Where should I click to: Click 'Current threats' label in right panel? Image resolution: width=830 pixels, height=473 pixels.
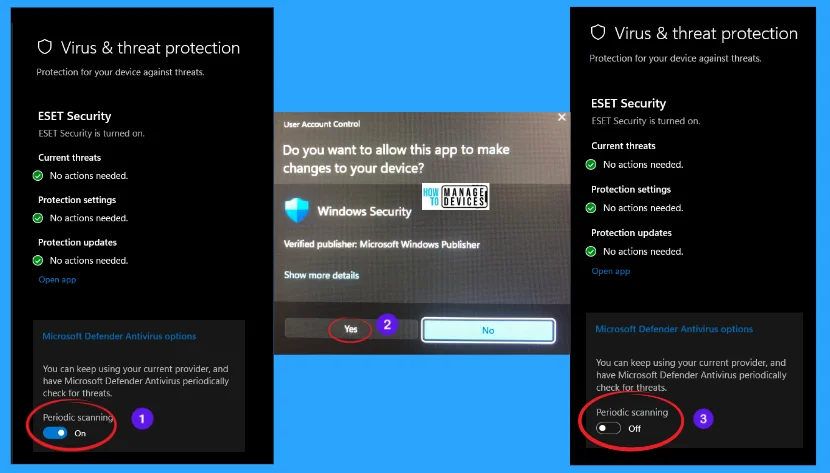pos(623,145)
